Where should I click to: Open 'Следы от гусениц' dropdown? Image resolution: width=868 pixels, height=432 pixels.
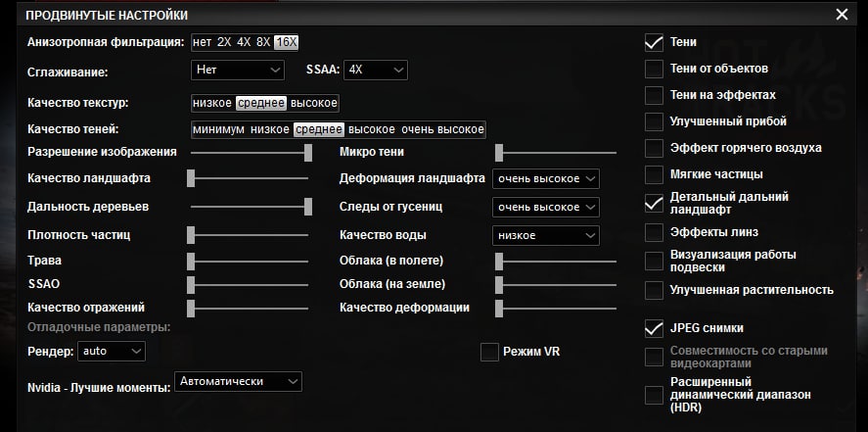(x=545, y=208)
